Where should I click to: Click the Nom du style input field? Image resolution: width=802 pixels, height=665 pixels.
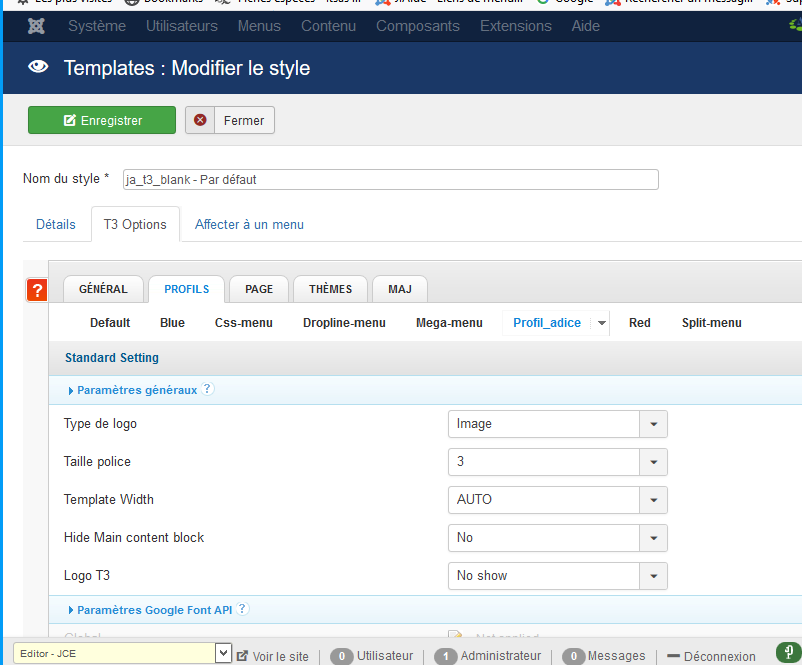click(390, 179)
